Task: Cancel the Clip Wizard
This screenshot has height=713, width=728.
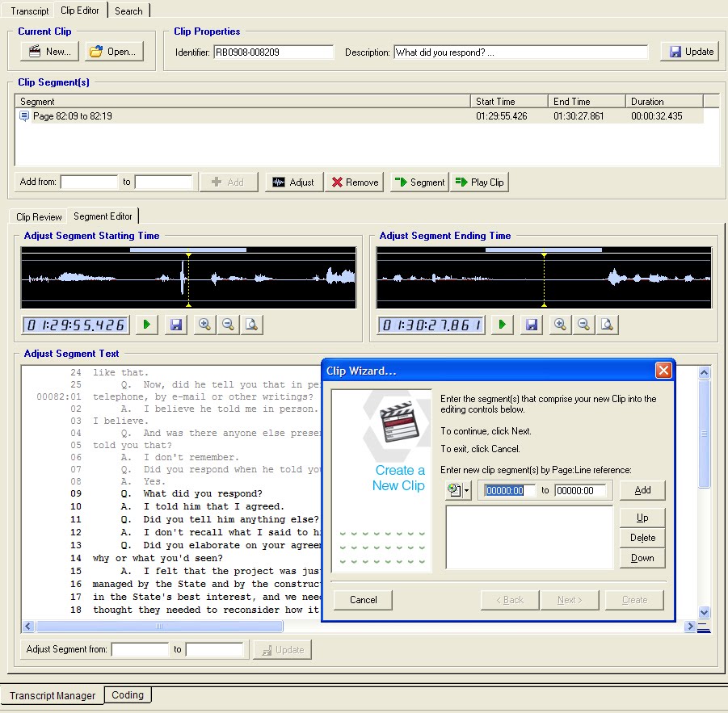Action: coord(362,600)
